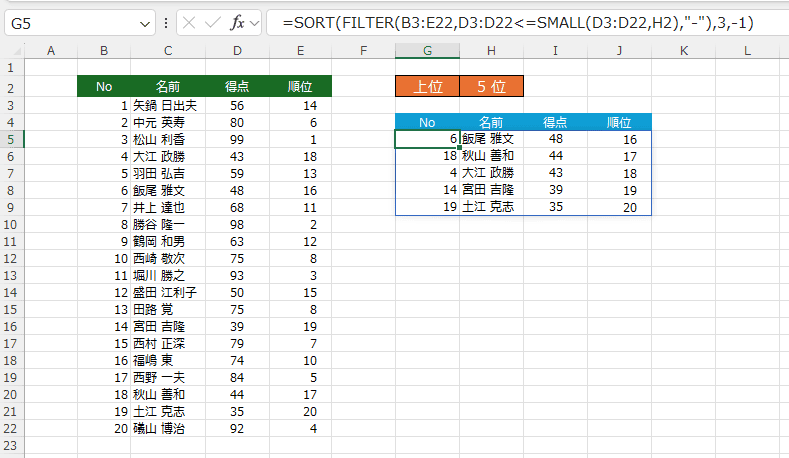Click the Enter checkmark icon in formula bar
789x458 pixels.
point(214,22)
